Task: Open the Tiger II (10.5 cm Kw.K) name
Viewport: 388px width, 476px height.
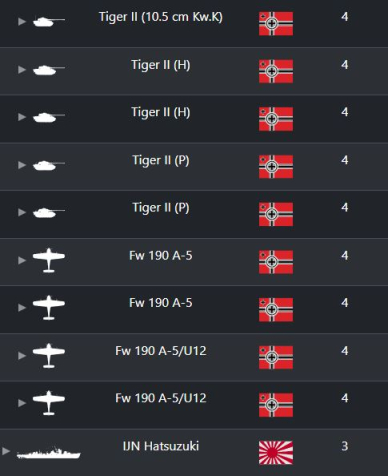Action: [161, 17]
